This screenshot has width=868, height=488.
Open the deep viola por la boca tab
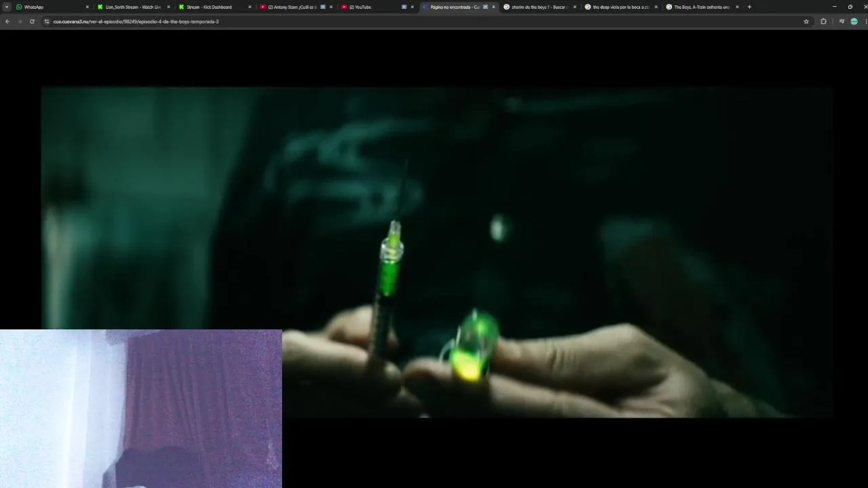coord(620,7)
